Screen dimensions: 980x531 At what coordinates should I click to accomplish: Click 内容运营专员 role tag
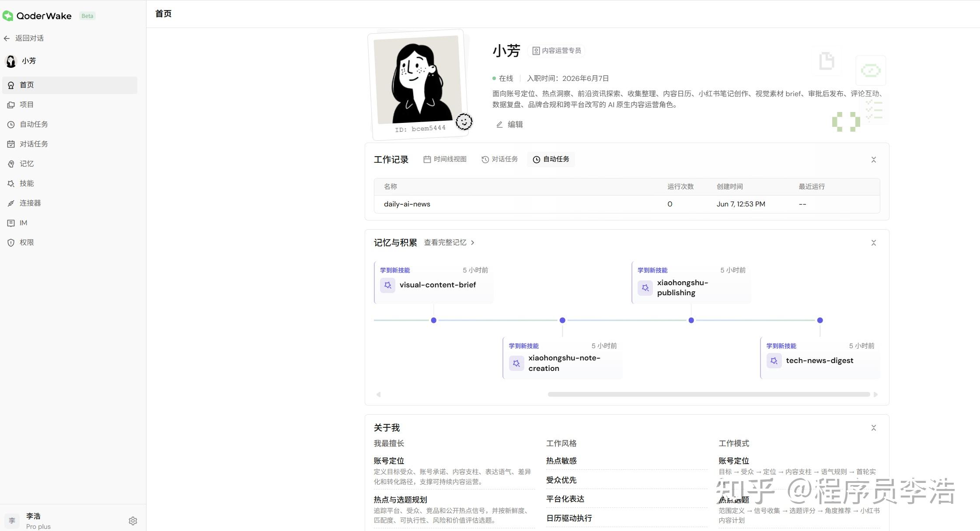[556, 51]
